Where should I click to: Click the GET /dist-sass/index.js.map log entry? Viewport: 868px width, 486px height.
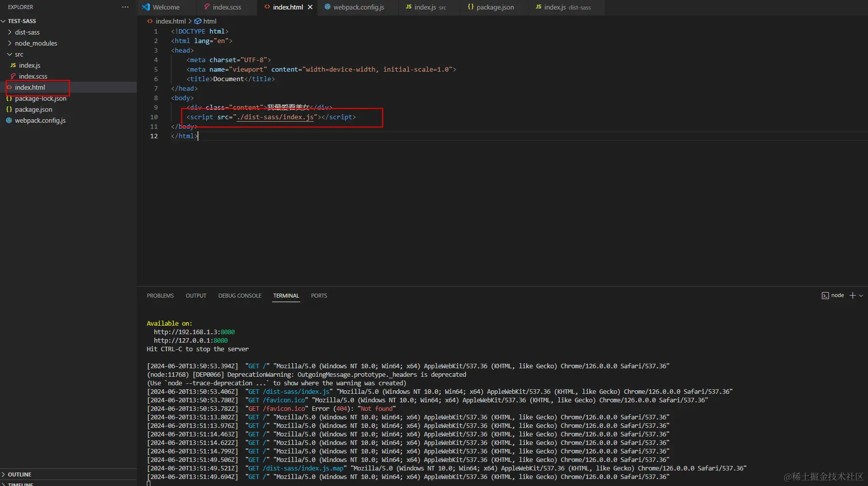coord(447,468)
